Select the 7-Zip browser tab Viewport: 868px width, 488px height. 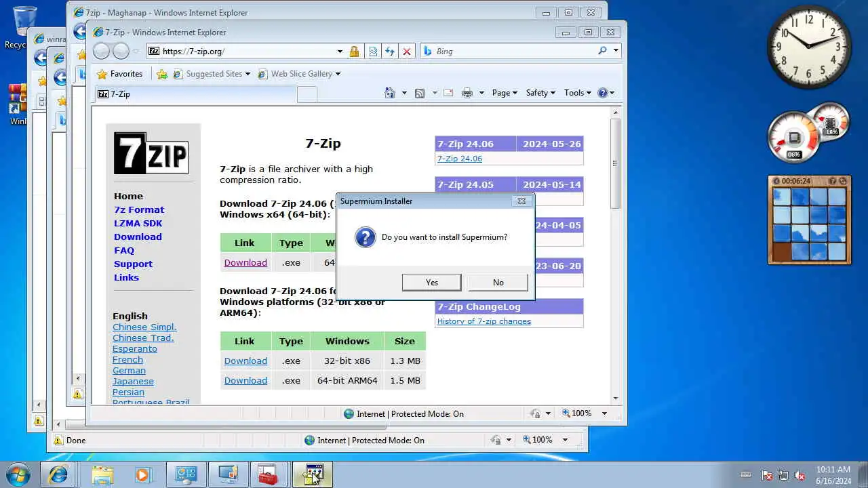click(x=195, y=94)
